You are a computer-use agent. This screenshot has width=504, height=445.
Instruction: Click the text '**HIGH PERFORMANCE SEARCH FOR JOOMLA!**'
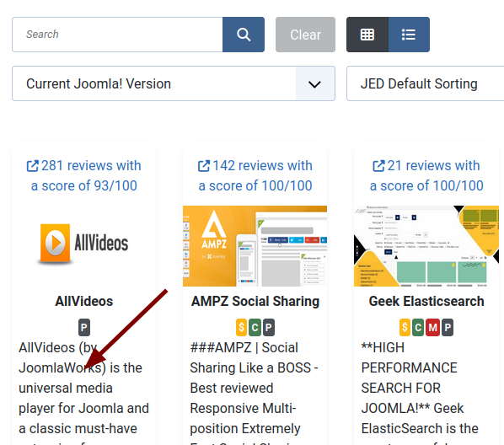409,378
